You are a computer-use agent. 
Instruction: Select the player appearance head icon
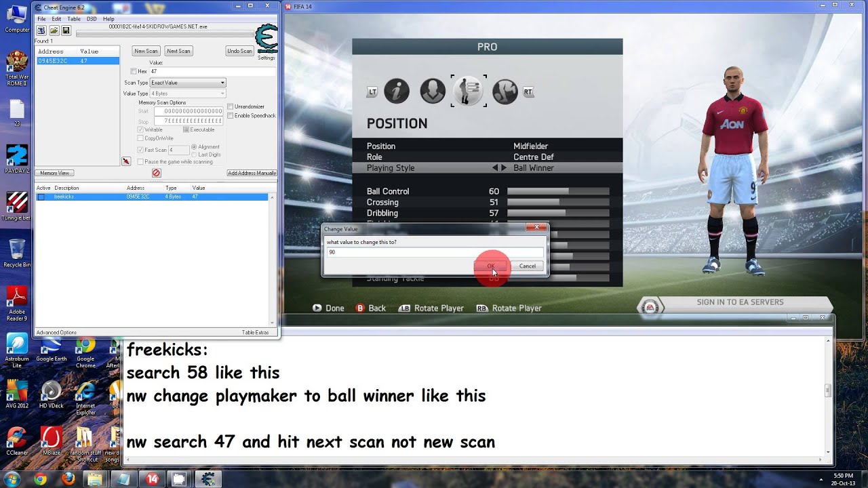point(433,91)
